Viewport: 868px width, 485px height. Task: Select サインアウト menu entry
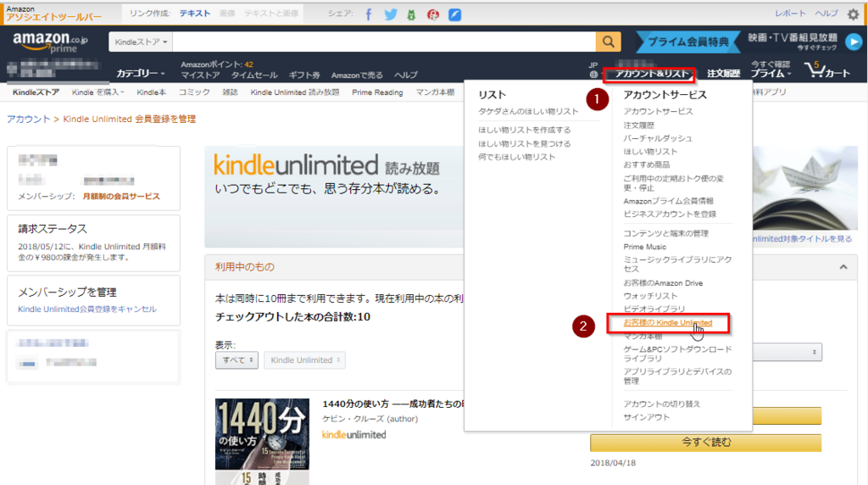coord(647,417)
